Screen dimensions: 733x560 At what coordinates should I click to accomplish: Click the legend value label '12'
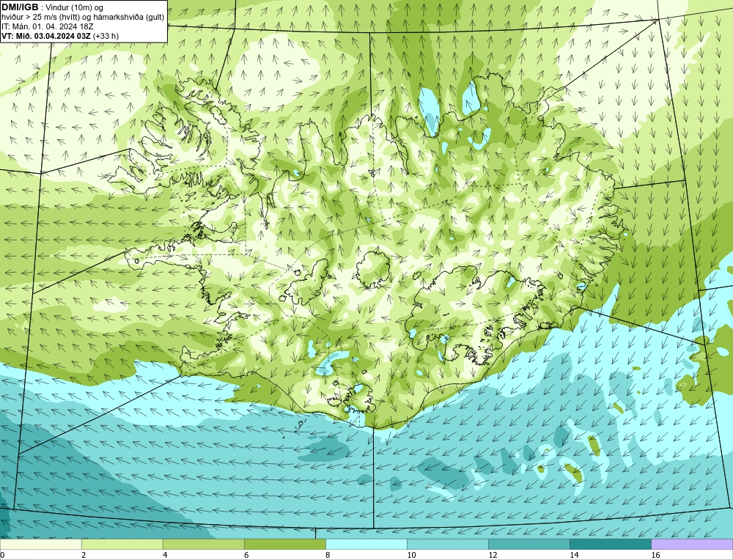[x=493, y=555]
